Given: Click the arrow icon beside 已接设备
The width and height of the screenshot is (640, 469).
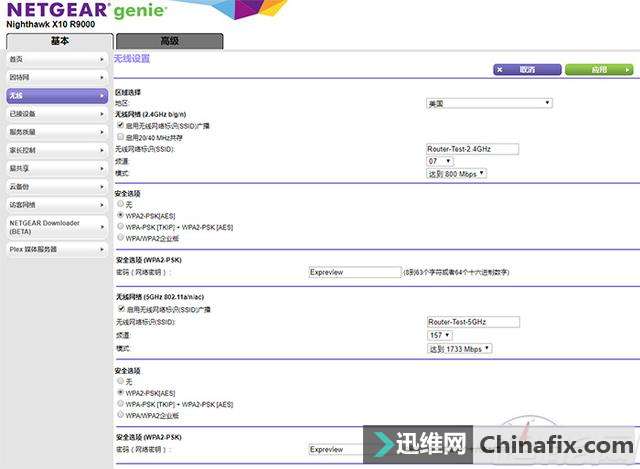Looking at the screenshot, I should pyautogui.click(x=102, y=114).
